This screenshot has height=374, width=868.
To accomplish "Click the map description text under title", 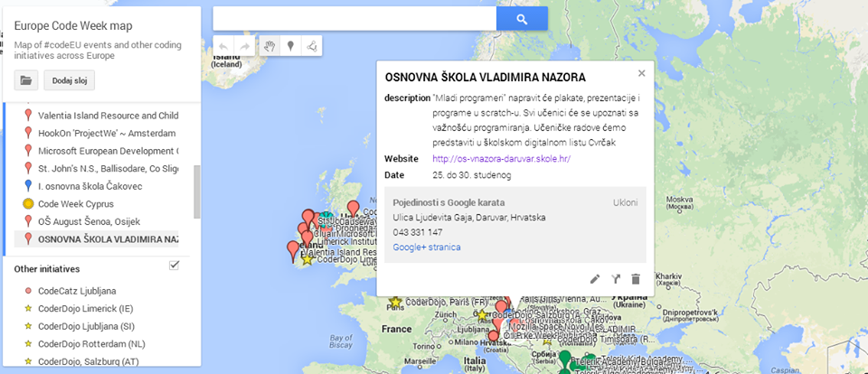I will coord(98,51).
